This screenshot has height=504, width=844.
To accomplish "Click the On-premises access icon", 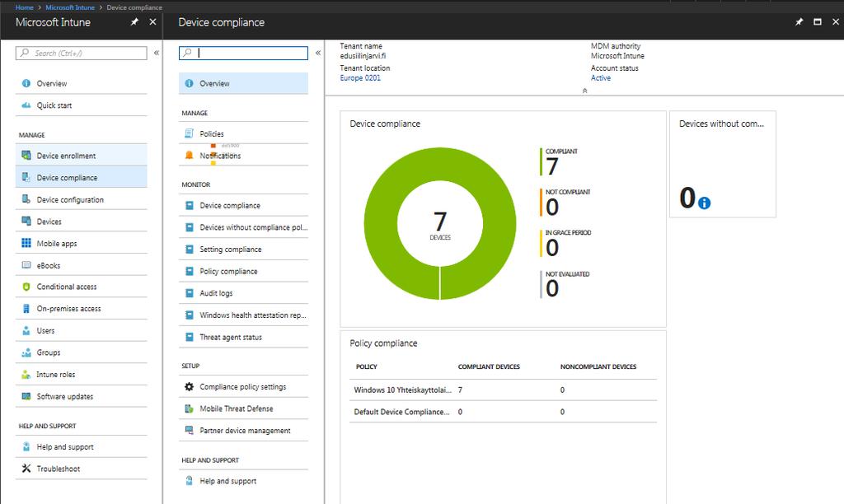I will [x=26, y=309].
